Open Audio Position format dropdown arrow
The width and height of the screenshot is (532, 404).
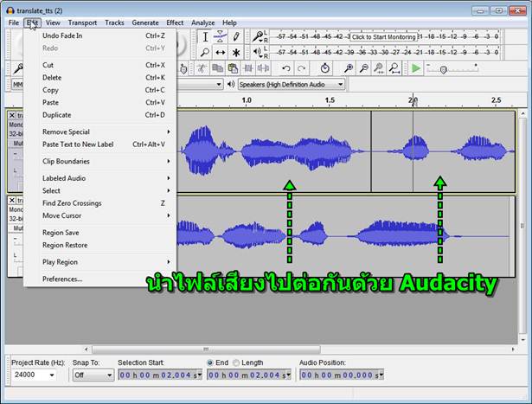tap(381, 375)
